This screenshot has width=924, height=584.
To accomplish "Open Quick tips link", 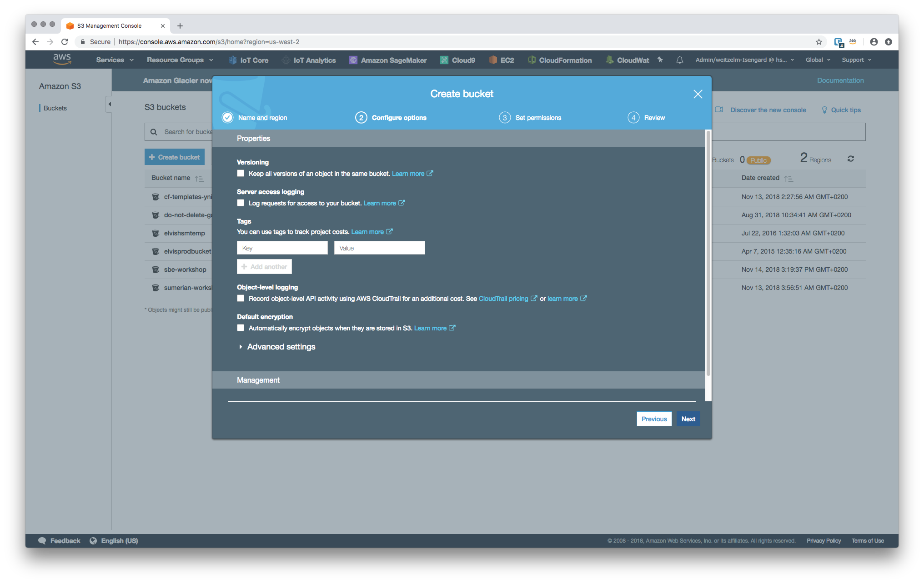I will [x=846, y=110].
